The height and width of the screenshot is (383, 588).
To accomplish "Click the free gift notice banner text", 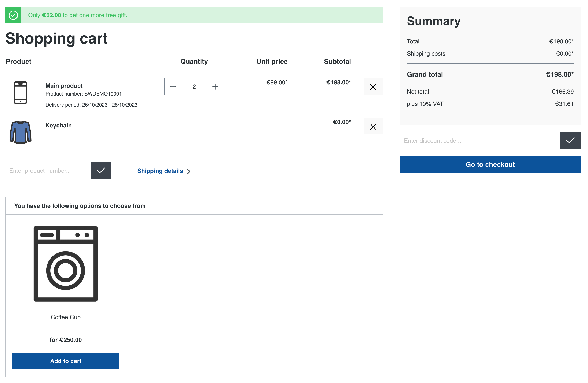I will 78,15.
